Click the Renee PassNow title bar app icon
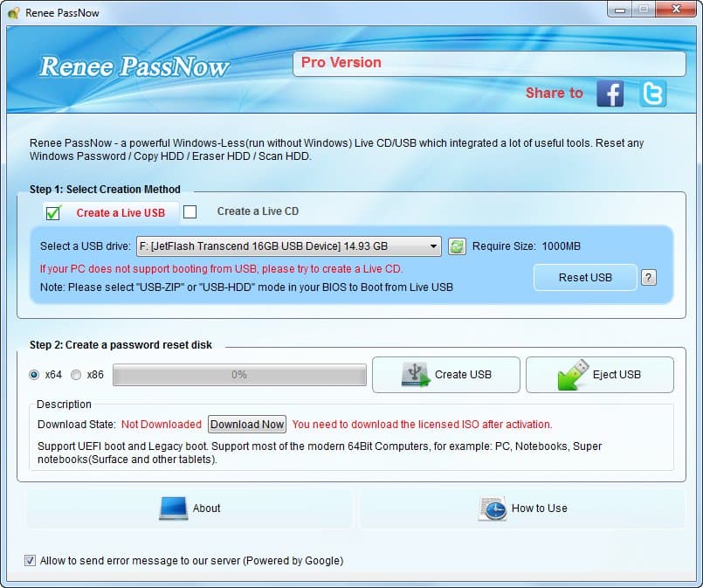The width and height of the screenshot is (703, 588). tap(13, 13)
